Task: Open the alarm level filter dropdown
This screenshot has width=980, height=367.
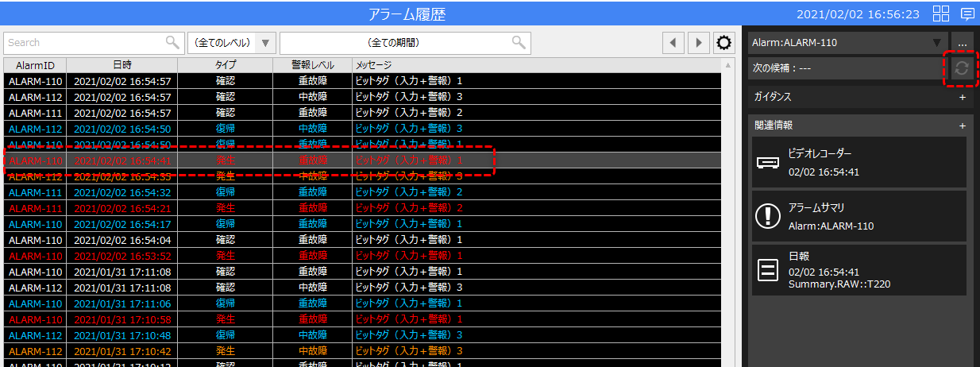Action: (231, 43)
